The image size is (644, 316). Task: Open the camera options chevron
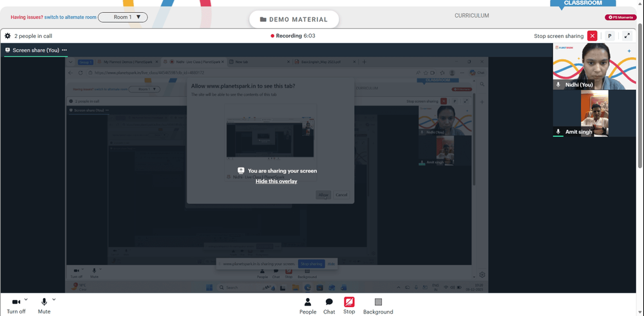pyautogui.click(x=26, y=299)
